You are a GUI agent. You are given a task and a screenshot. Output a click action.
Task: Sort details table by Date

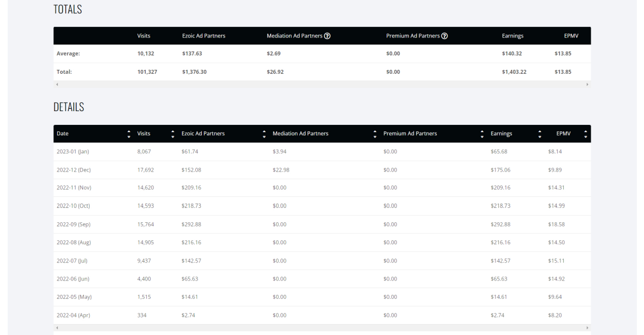point(129,134)
